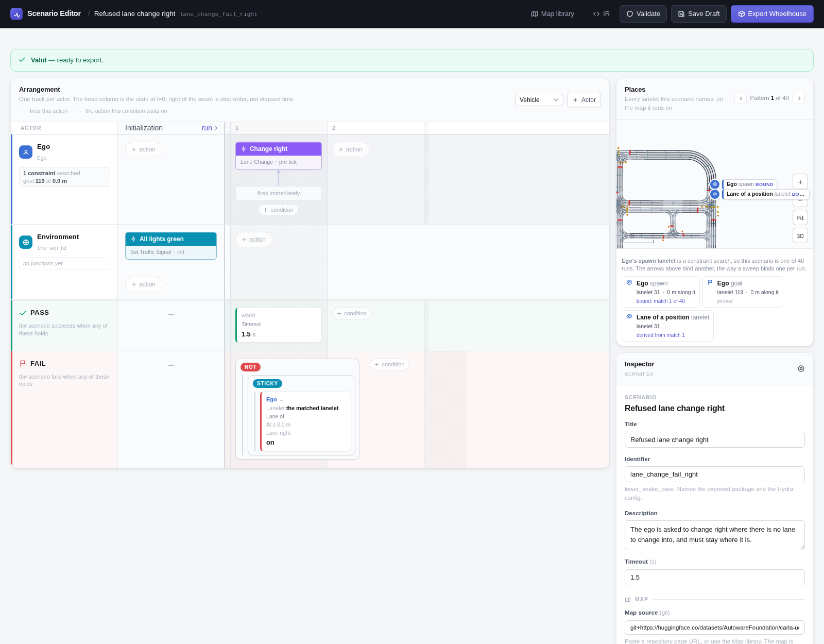Open the Vehicle actor type dropdown

(x=539, y=100)
